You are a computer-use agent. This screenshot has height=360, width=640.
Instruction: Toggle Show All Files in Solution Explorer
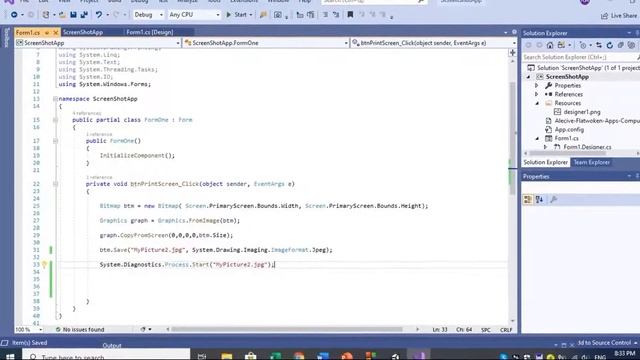tap(631, 45)
